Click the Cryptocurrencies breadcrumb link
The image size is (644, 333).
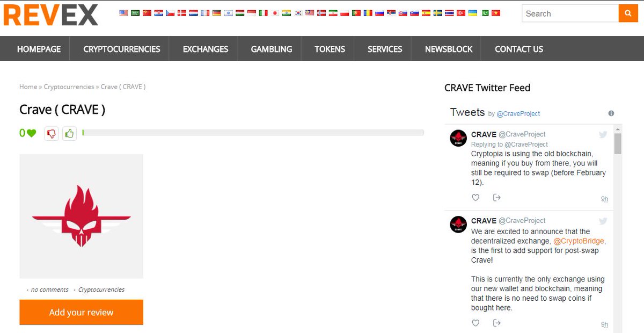pyautogui.click(x=69, y=86)
